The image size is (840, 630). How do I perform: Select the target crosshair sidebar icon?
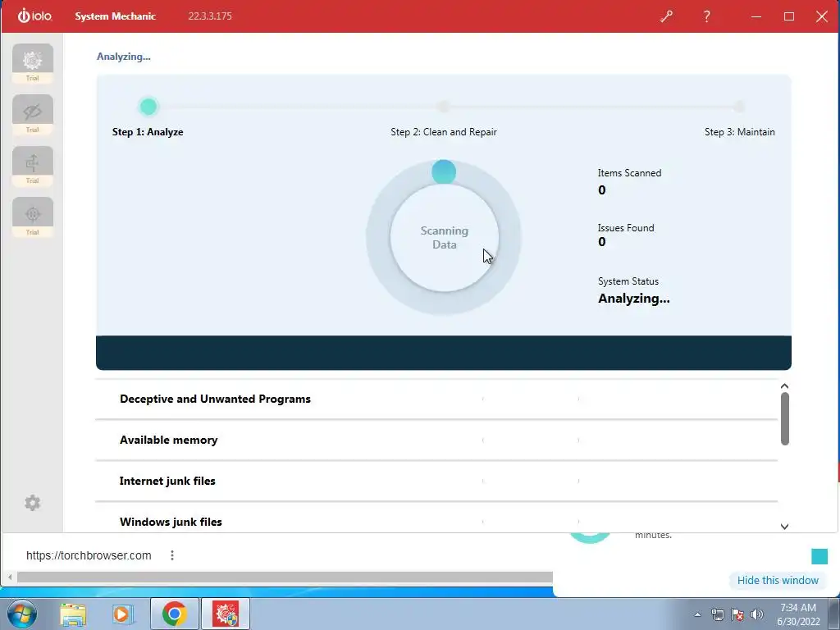[33, 217]
